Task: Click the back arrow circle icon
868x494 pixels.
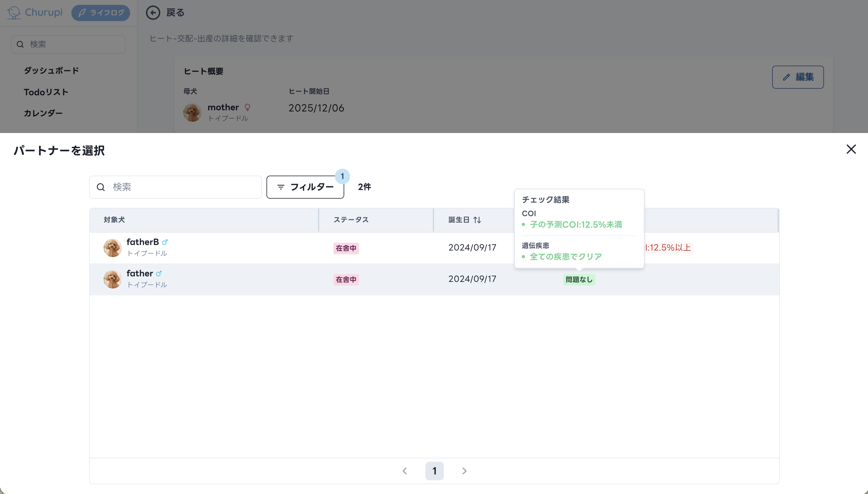Action: tap(153, 13)
